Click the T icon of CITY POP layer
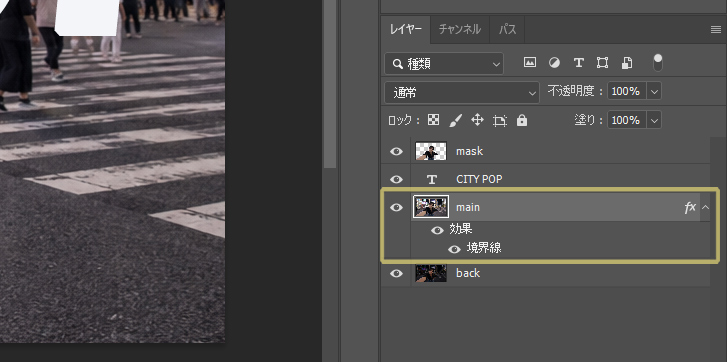This screenshot has height=362, width=727. (432, 179)
